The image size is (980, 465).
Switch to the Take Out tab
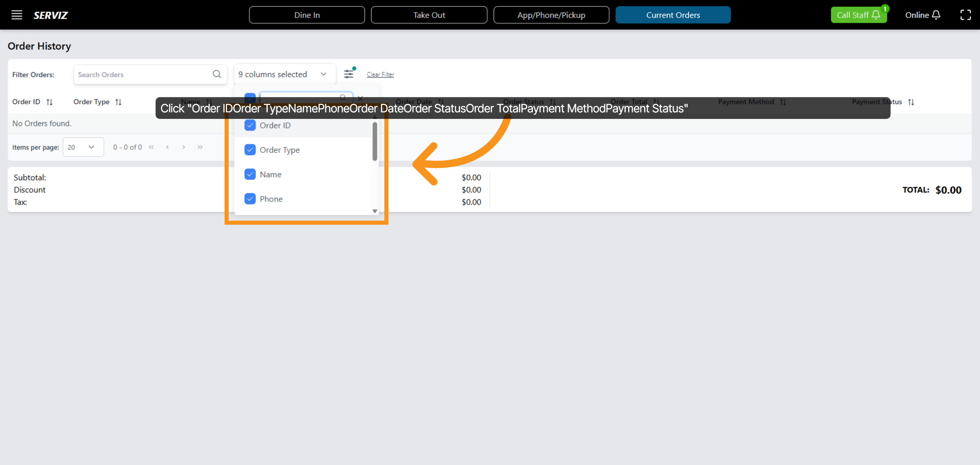pyautogui.click(x=429, y=15)
